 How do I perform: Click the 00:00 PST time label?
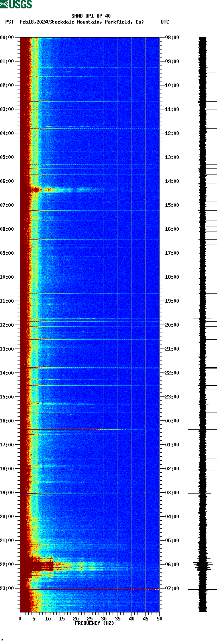coord(7,38)
